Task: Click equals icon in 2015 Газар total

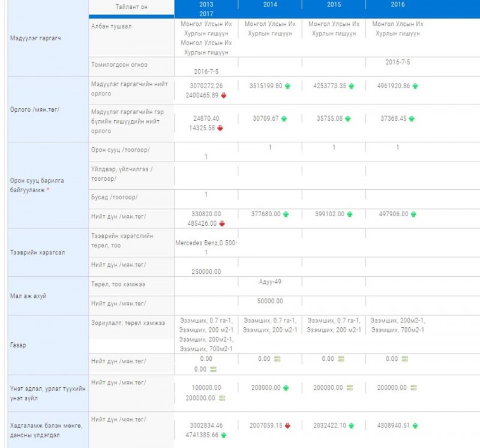Action: pos(341,359)
